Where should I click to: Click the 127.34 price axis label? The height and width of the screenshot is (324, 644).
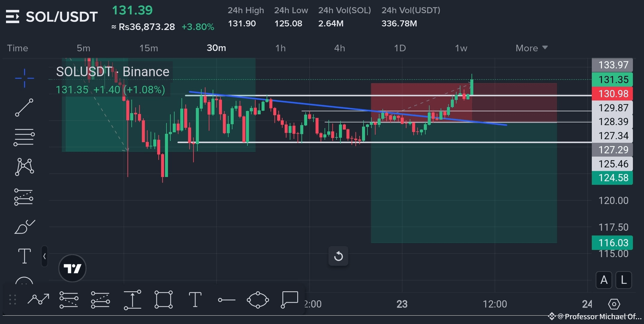tap(612, 136)
